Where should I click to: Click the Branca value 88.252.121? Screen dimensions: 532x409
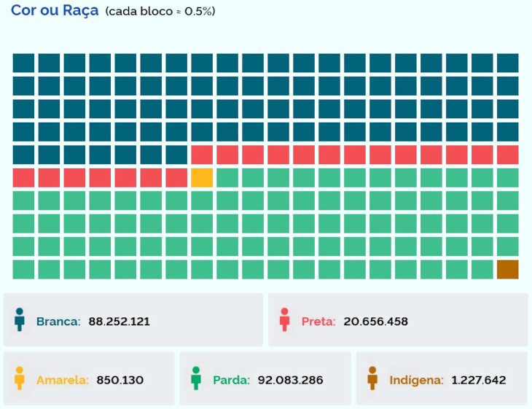tap(120, 321)
